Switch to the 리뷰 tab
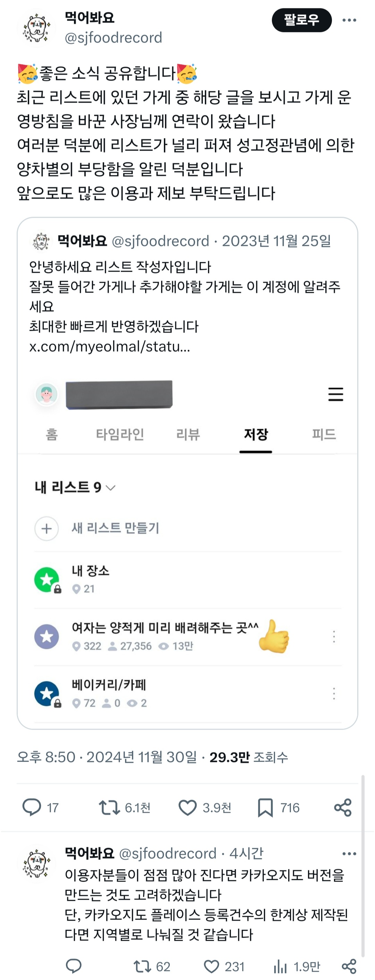Screen dimensions: 375x980 pos(188,434)
